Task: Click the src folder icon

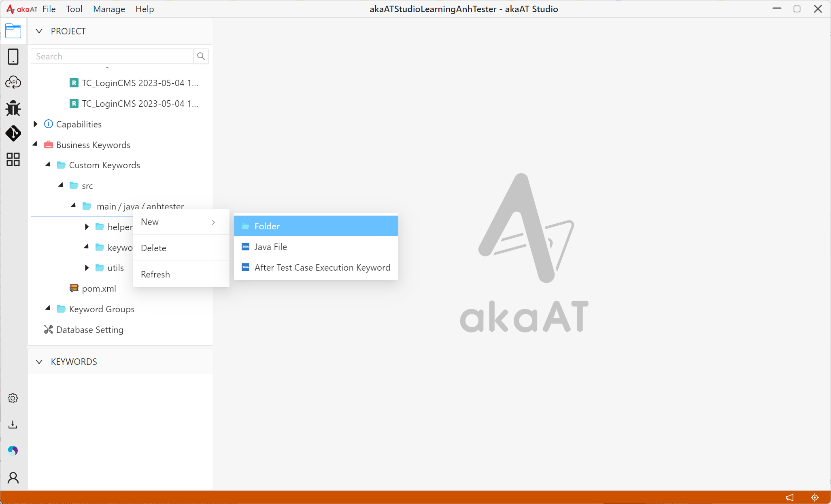Action: (74, 186)
